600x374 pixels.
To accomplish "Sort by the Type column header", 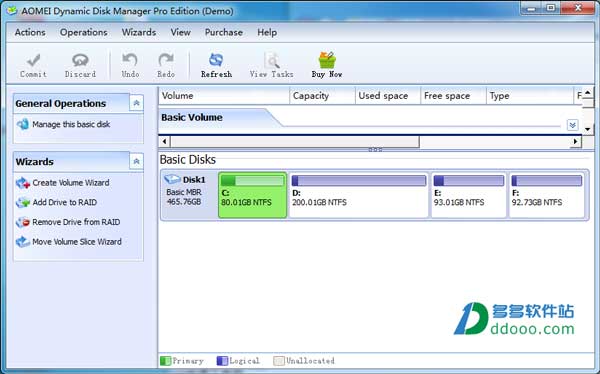I will pos(530,96).
